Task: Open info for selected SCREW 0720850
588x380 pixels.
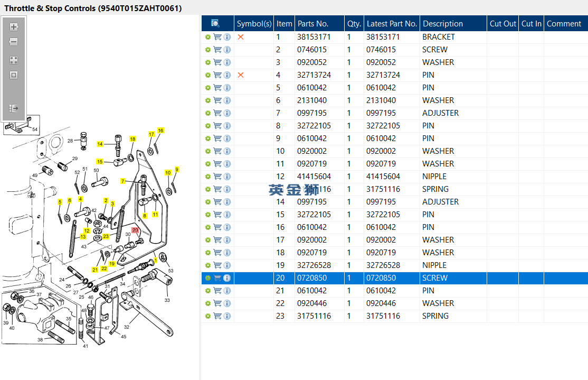Action: coord(227,278)
